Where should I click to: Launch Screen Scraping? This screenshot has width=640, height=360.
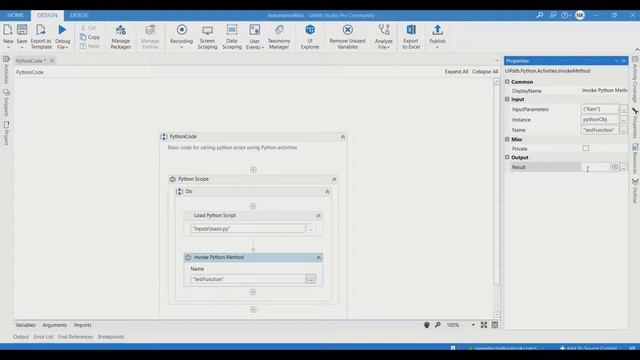click(207, 37)
